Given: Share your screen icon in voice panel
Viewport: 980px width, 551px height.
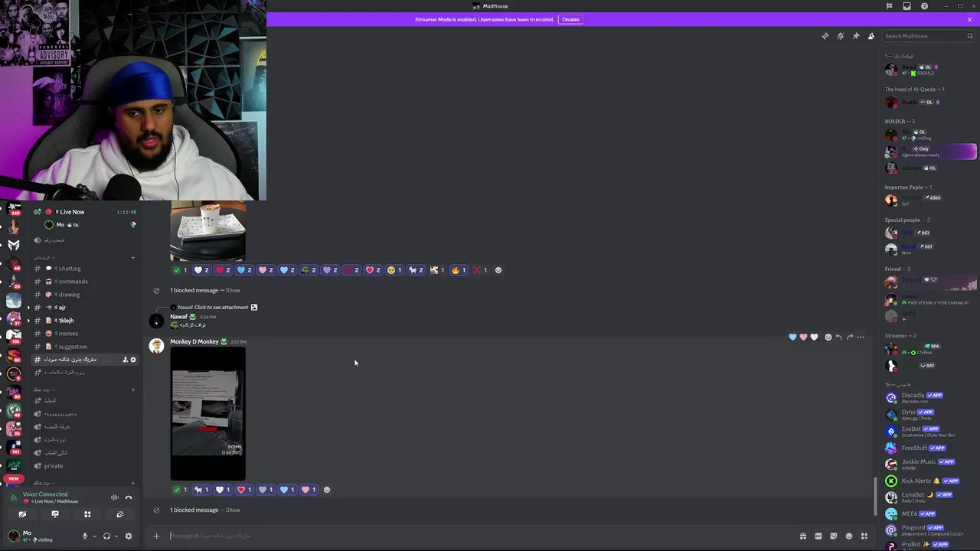Looking at the screenshot, I should point(54,514).
